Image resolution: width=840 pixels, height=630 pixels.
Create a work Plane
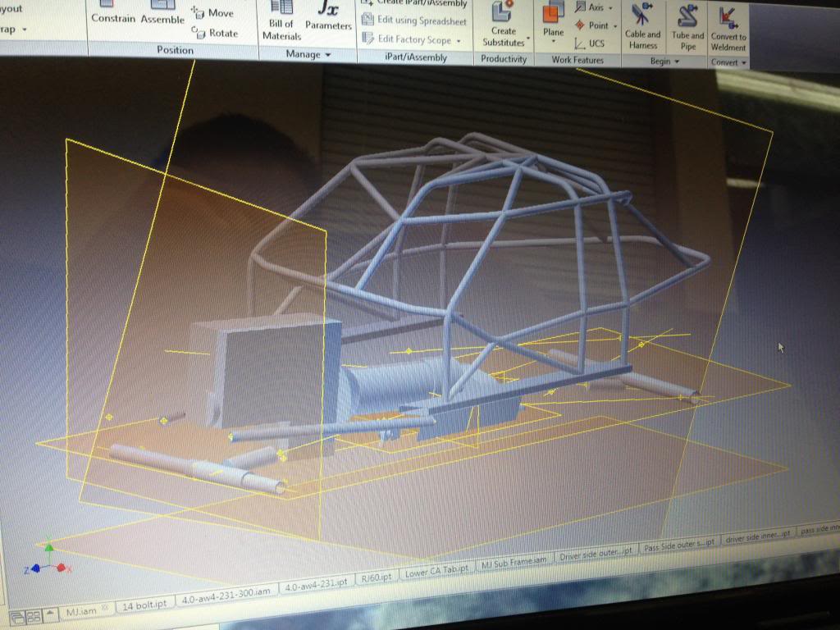pos(554,20)
